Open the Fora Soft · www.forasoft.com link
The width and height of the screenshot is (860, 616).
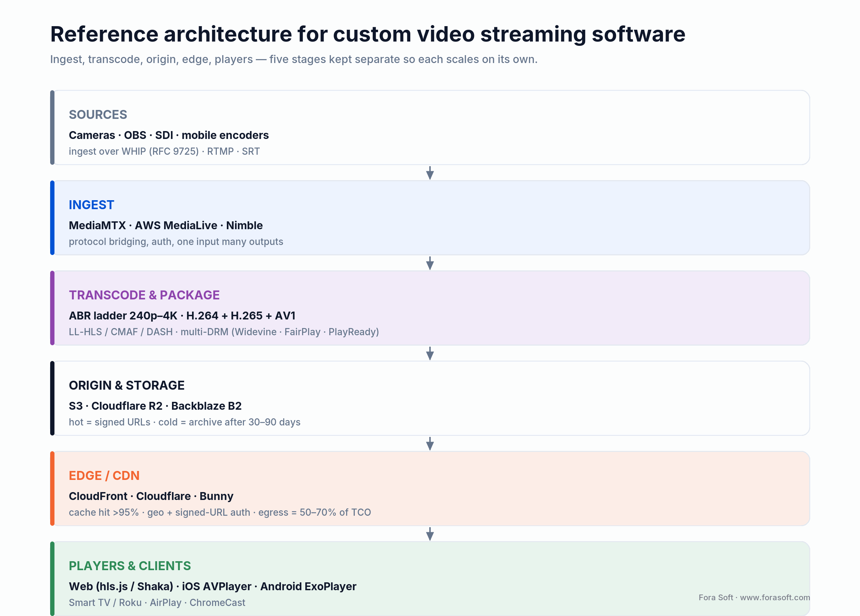point(754,597)
